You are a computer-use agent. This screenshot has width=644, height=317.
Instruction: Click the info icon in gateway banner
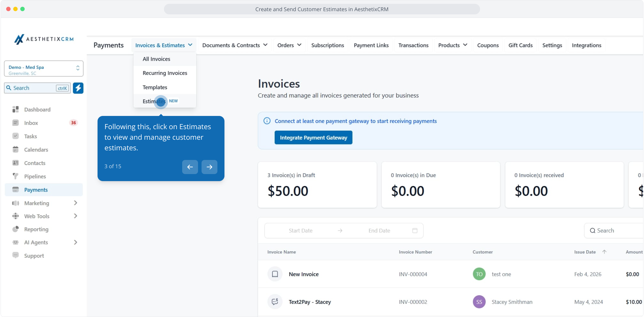[x=267, y=121]
